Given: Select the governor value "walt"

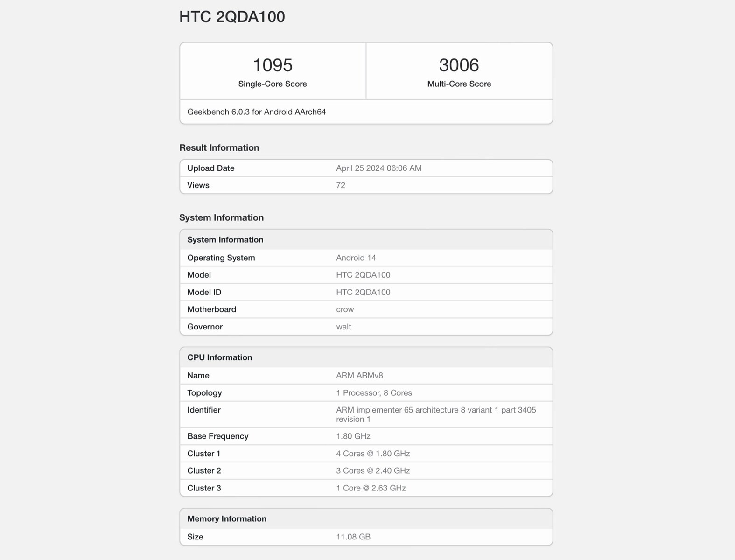Looking at the screenshot, I should point(344,327).
